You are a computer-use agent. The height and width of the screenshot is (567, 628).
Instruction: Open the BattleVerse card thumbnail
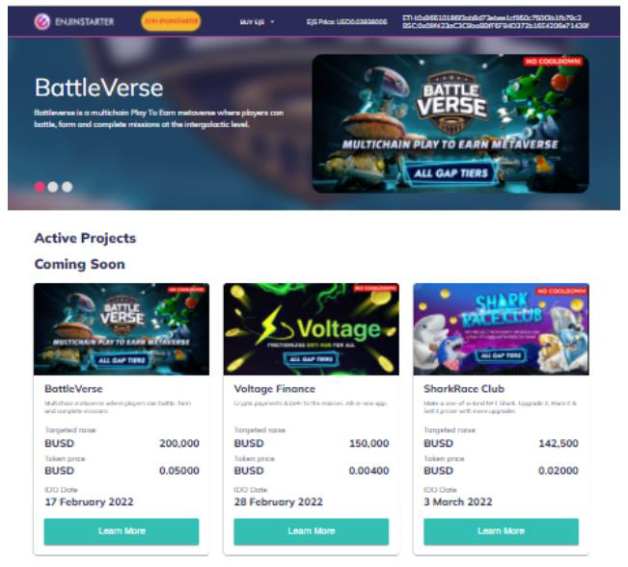[121, 329]
